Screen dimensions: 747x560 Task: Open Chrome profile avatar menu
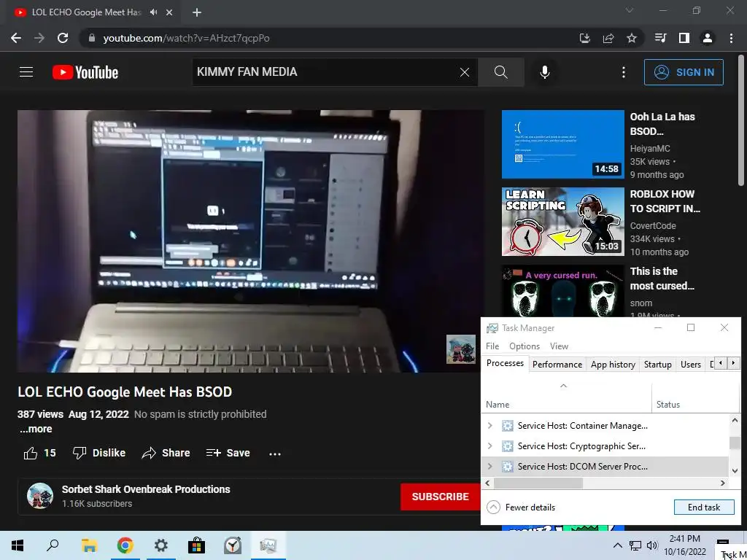708,38
